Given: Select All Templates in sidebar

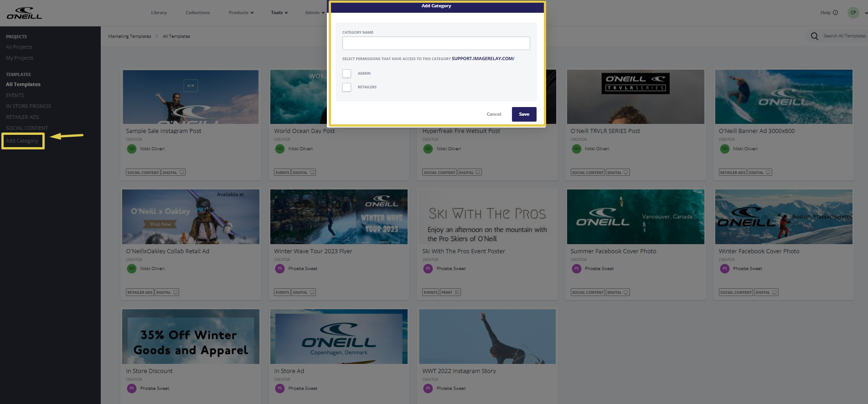Looking at the screenshot, I should click(23, 84).
